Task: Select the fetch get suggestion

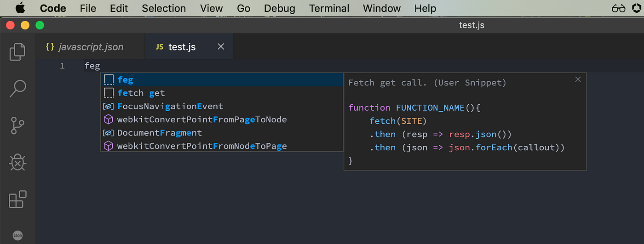Action: click(x=222, y=93)
